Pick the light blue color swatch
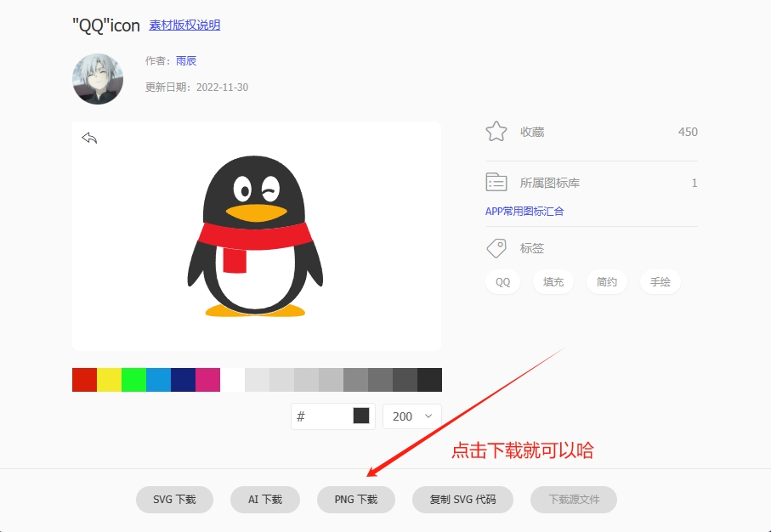The width and height of the screenshot is (771, 532). point(158,380)
